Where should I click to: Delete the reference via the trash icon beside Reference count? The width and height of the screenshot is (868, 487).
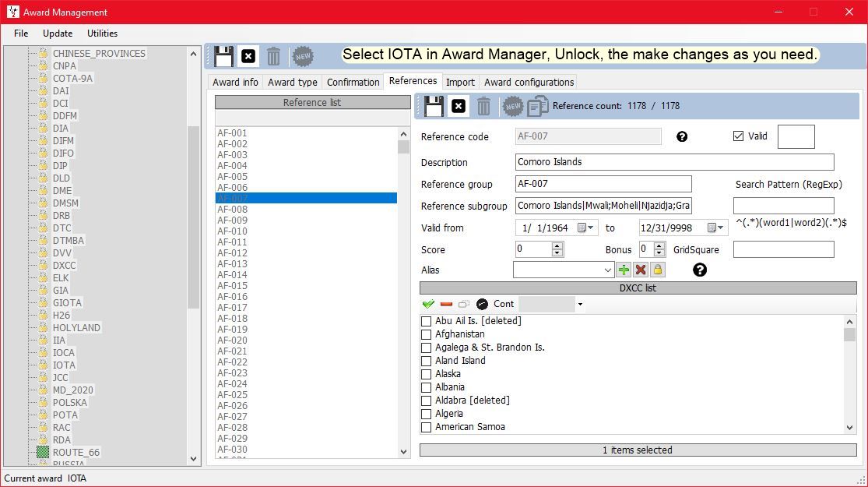point(483,106)
